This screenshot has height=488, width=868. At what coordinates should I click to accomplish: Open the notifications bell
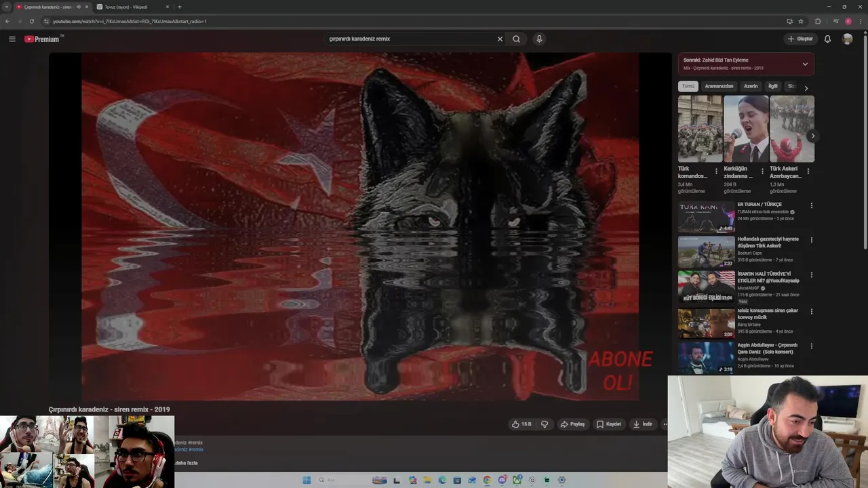click(x=827, y=39)
